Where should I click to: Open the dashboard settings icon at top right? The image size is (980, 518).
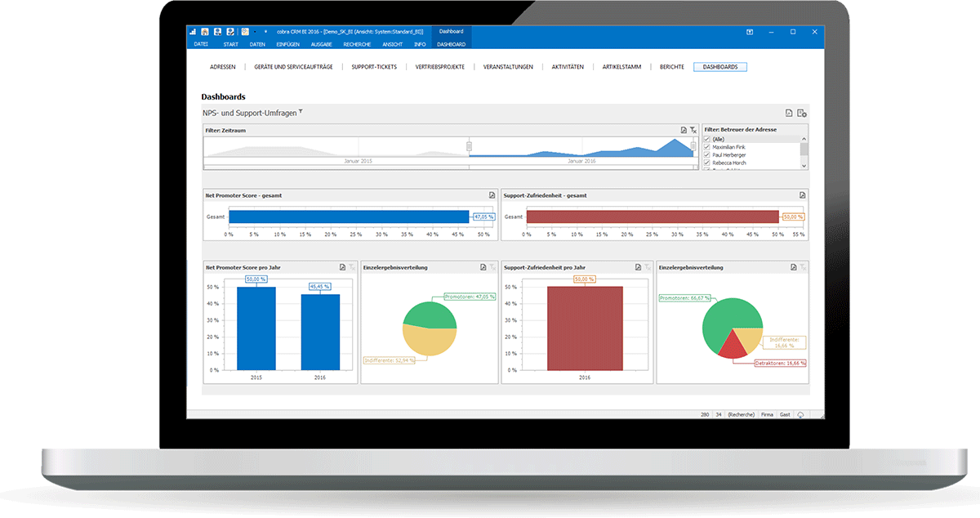[802, 114]
